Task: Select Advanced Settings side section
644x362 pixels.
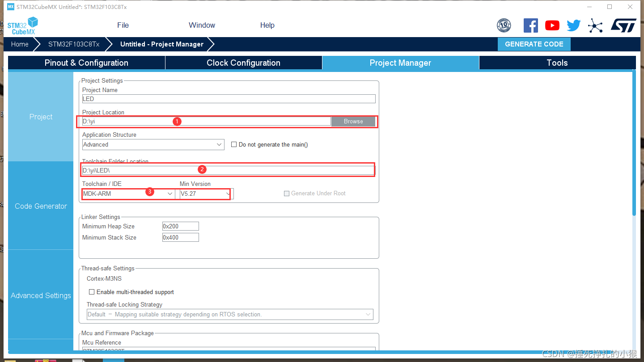Action: (x=41, y=295)
